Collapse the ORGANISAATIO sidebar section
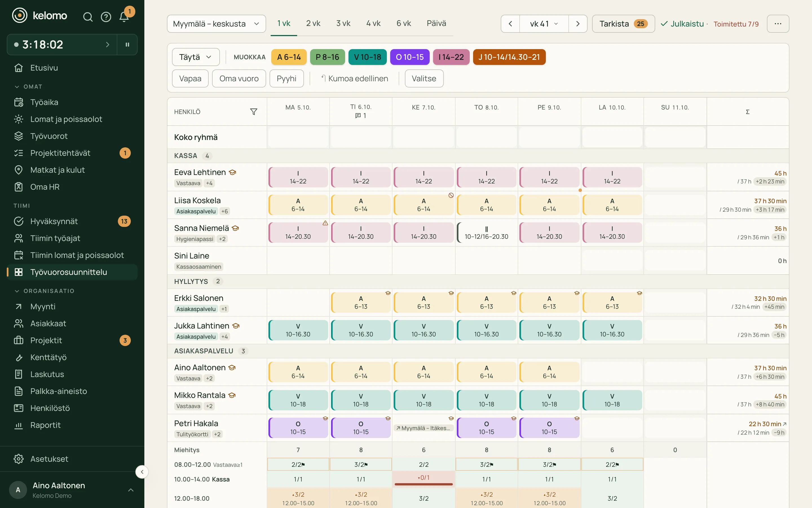Screen dimensions: 812x508 (44, 291)
